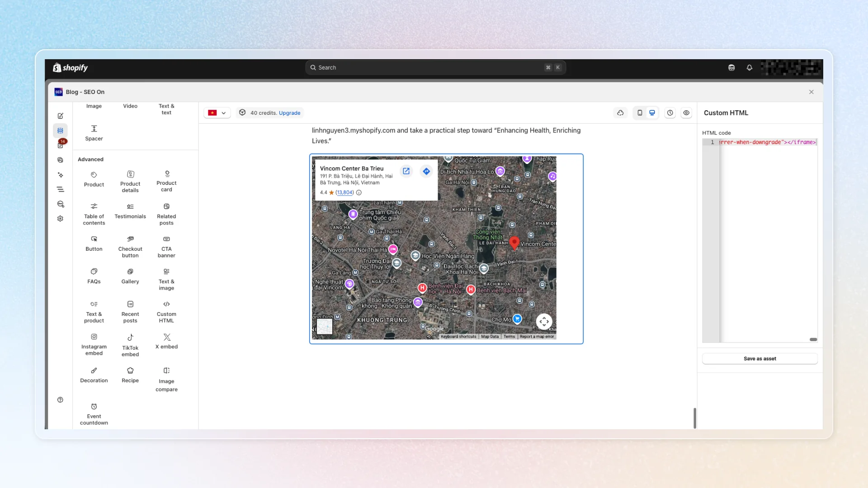Open the version history clock icon
The image size is (868, 488).
click(x=670, y=113)
